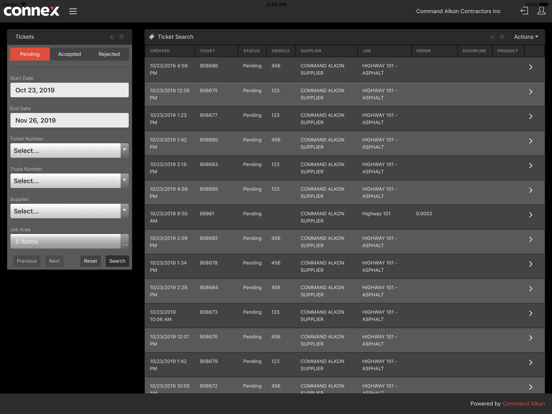552x414 pixels.
Task: Sort by the Product column header
Action: [508, 51]
